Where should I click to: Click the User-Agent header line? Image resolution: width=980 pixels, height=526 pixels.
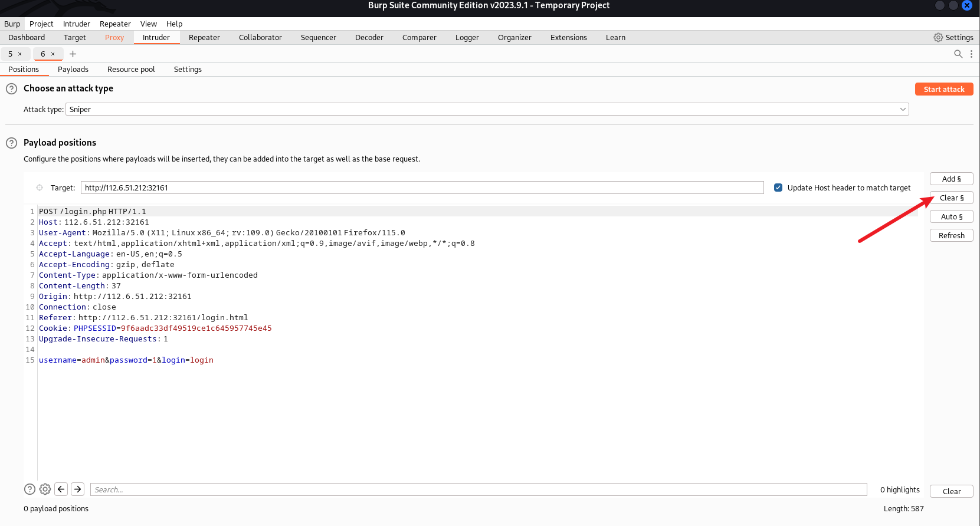[222, 232]
